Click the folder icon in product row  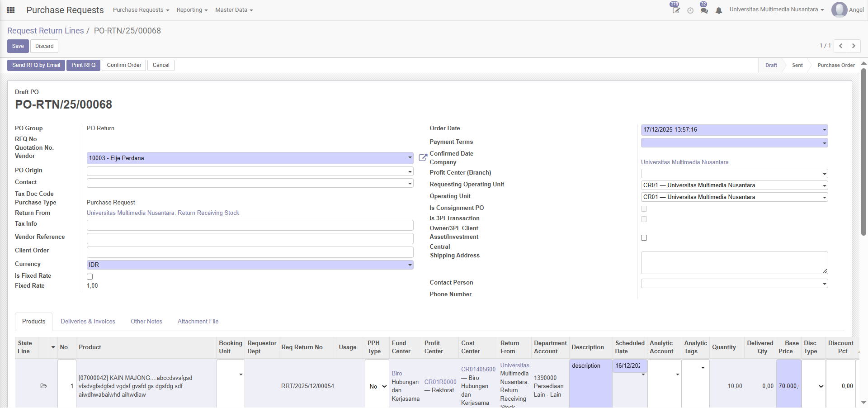[44, 386]
